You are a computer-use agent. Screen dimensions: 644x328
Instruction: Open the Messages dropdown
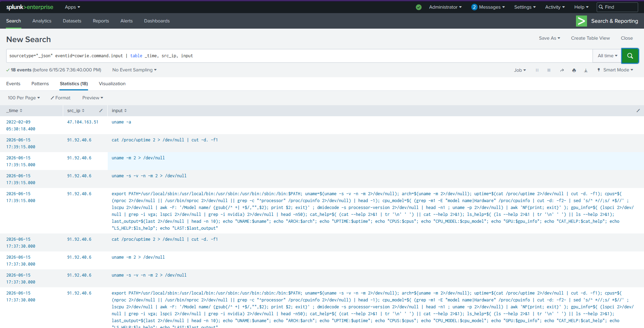(x=492, y=7)
